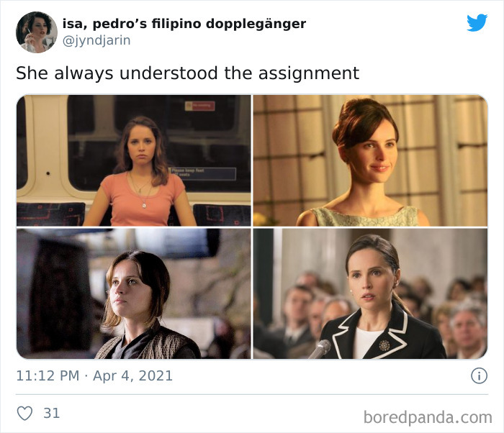Open the top-right updo hairstyle photo
This screenshot has width=504, height=433.
point(370,160)
